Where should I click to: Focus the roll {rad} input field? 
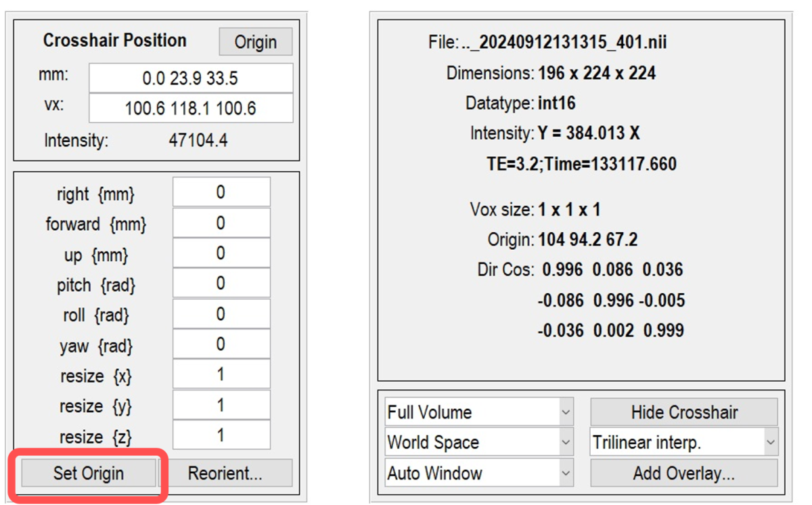click(x=221, y=314)
